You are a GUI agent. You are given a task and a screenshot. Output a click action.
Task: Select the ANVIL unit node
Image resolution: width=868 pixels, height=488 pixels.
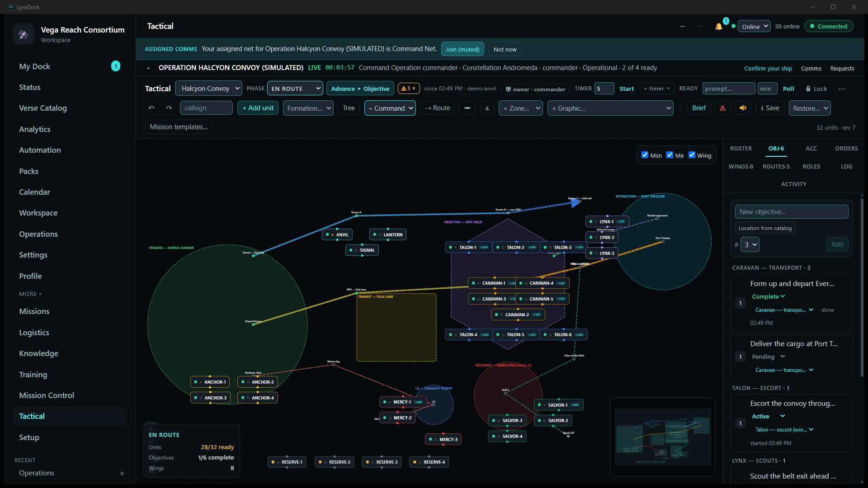pos(338,235)
